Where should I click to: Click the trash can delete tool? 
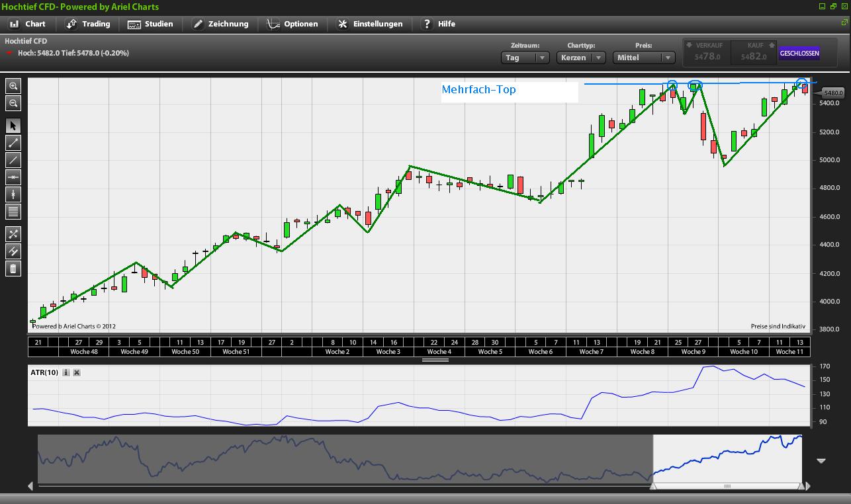point(14,269)
